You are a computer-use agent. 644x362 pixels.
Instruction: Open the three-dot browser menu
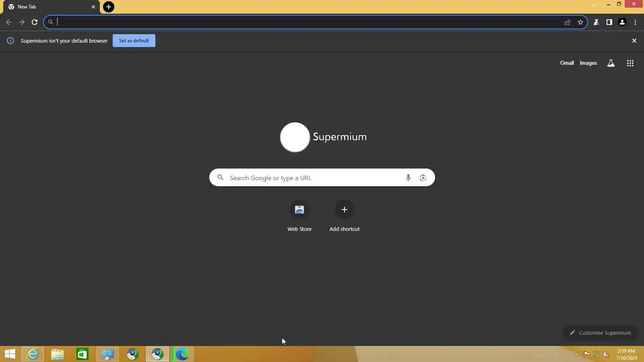(x=635, y=22)
